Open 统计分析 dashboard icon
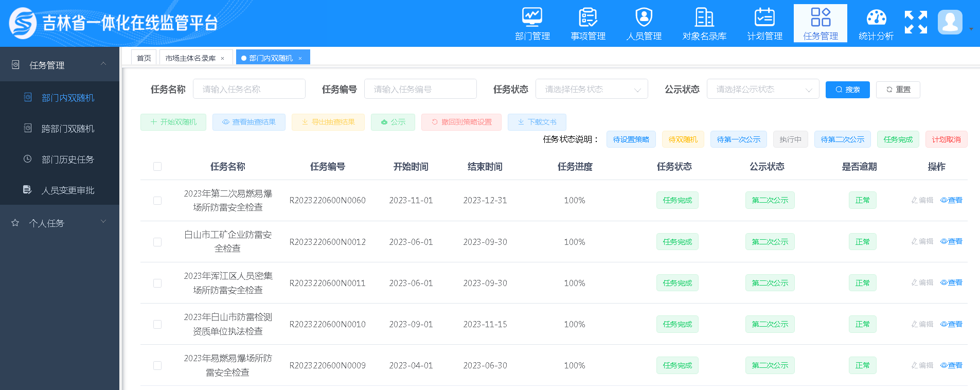This screenshot has width=980, height=390. (x=876, y=17)
